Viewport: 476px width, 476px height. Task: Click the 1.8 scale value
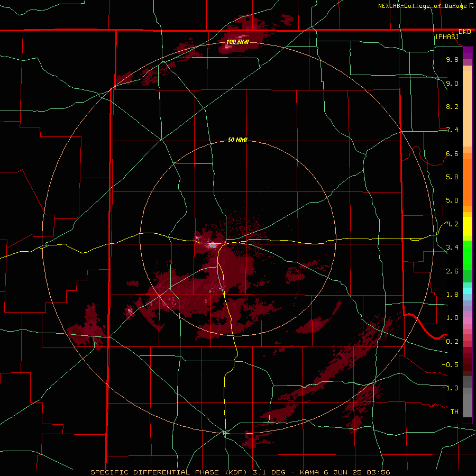click(452, 295)
